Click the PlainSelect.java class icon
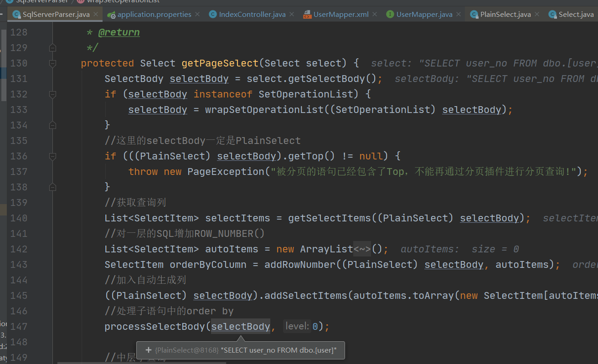 coord(474,15)
